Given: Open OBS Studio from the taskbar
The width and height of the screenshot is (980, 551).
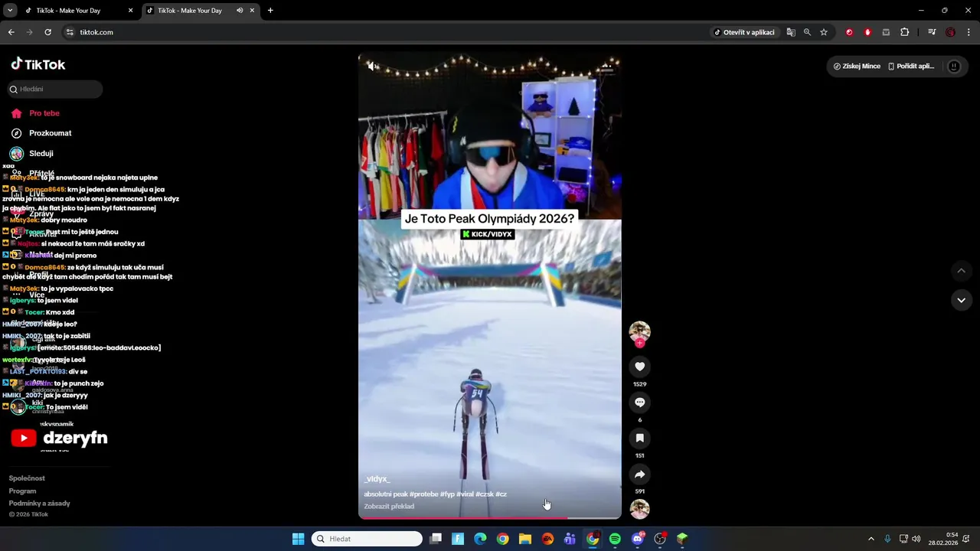Looking at the screenshot, I should [x=660, y=539].
